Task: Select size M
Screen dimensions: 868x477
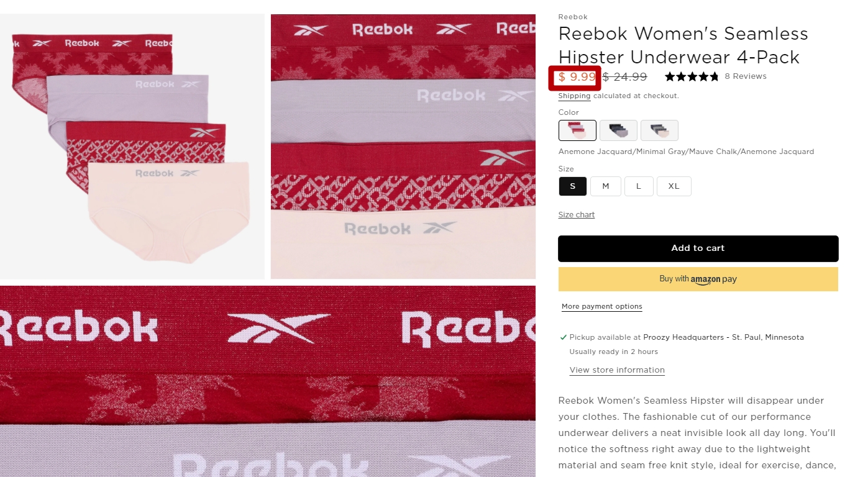Action: pos(606,186)
